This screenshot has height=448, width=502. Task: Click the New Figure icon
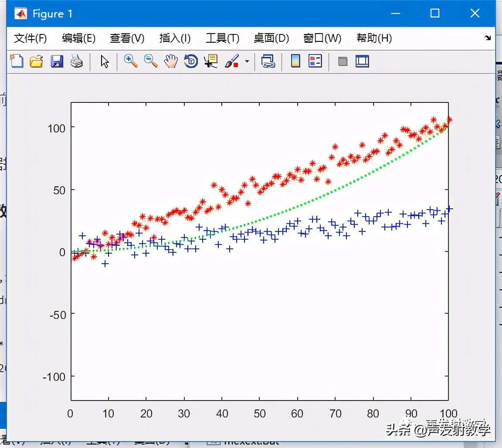tap(17, 61)
